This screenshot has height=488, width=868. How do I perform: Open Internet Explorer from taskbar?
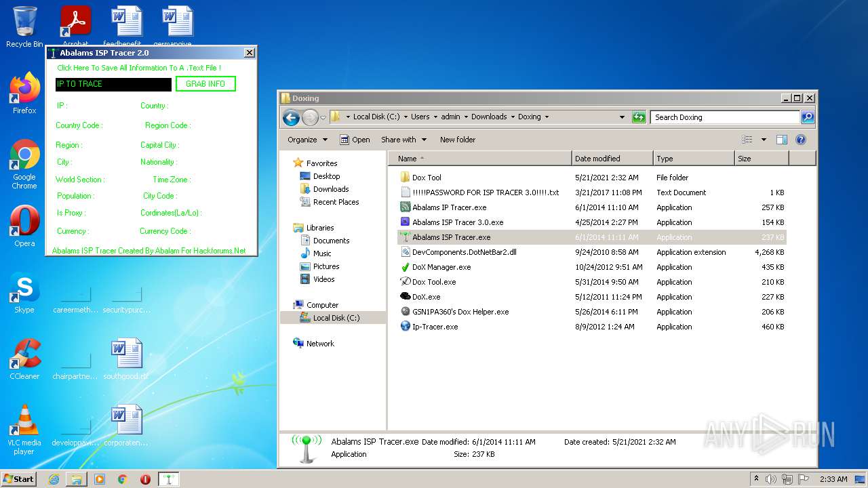point(54,479)
